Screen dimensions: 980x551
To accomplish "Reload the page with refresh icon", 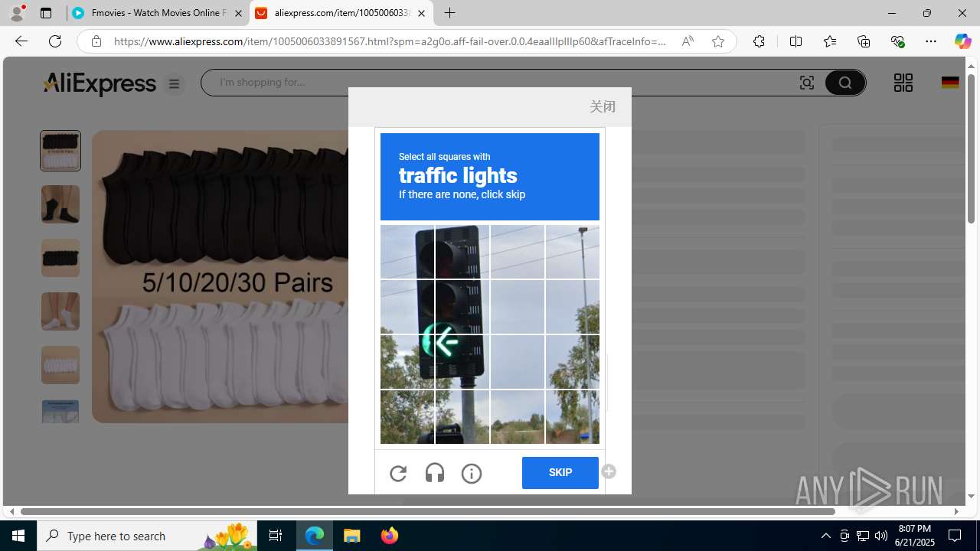I will [55, 41].
